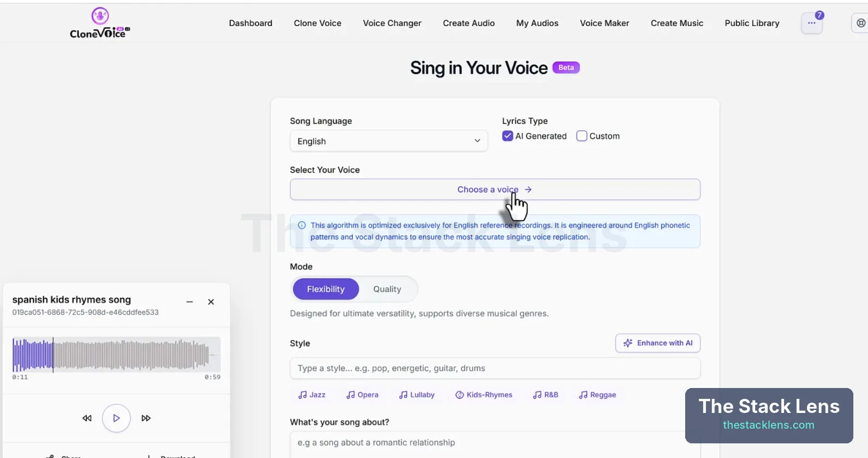Close the spanish kids rhymes song player
This screenshot has width=868, height=458.
click(x=211, y=302)
